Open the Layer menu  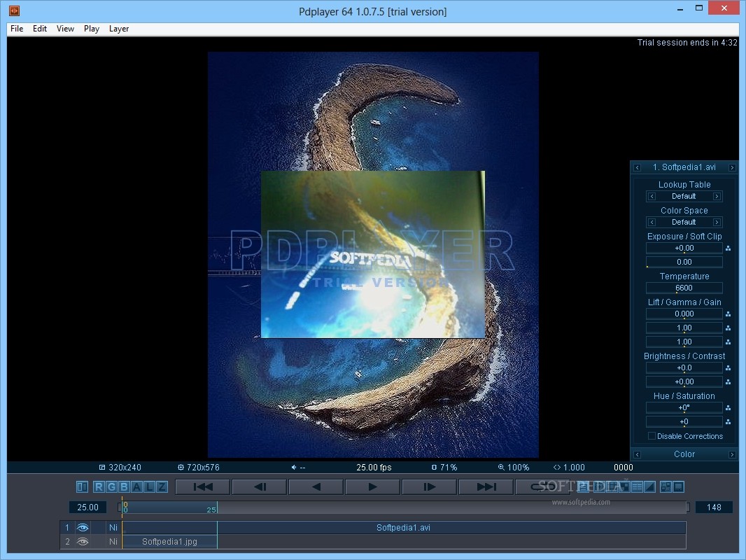click(x=119, y=29)
